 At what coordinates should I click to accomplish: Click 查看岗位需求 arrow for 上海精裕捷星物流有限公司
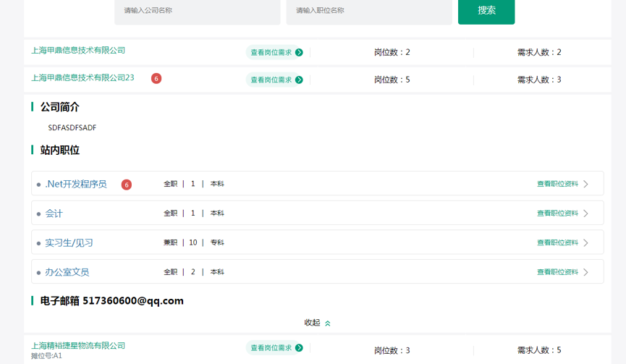(299, 348)
